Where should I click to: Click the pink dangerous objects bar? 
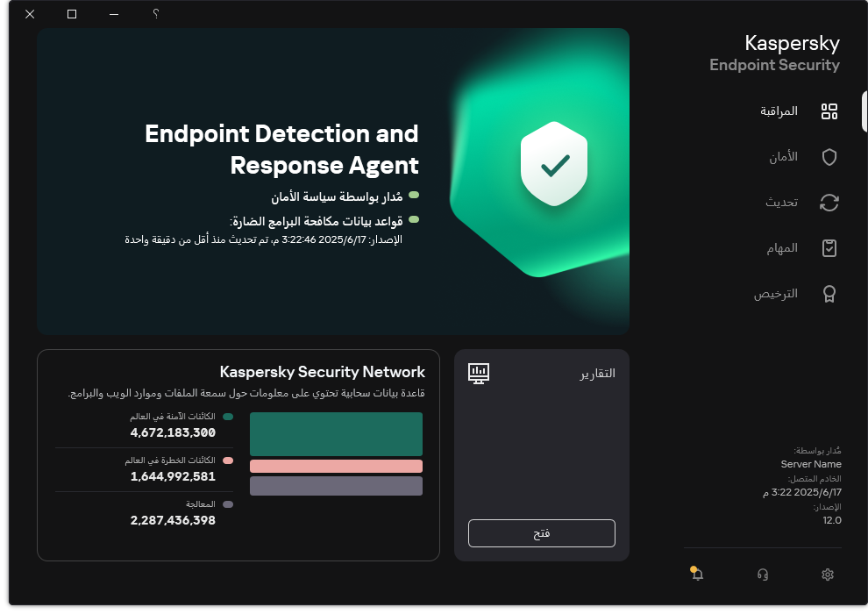336,465
